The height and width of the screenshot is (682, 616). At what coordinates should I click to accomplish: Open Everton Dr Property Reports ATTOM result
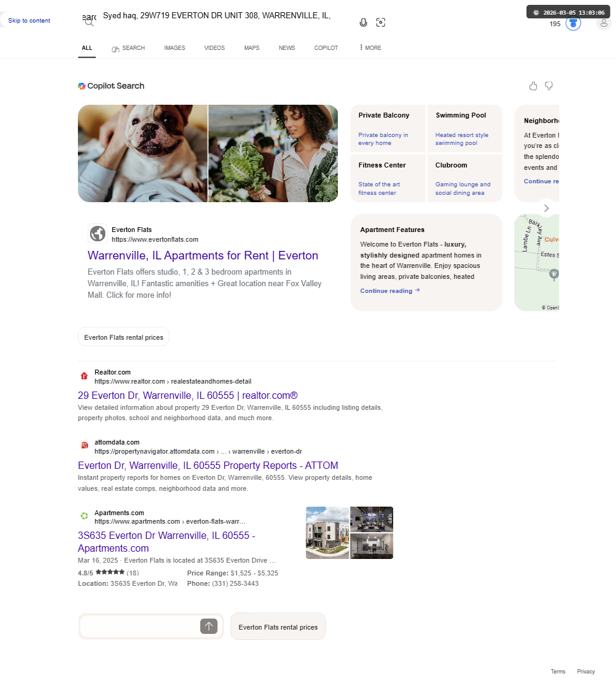click(x=208, y=465)
